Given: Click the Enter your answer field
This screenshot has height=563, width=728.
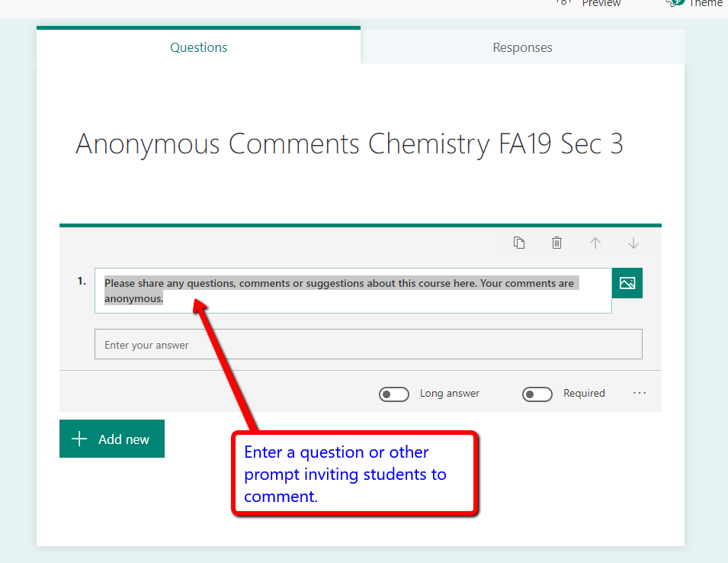Looking at the screenshot, I should 368,345.
